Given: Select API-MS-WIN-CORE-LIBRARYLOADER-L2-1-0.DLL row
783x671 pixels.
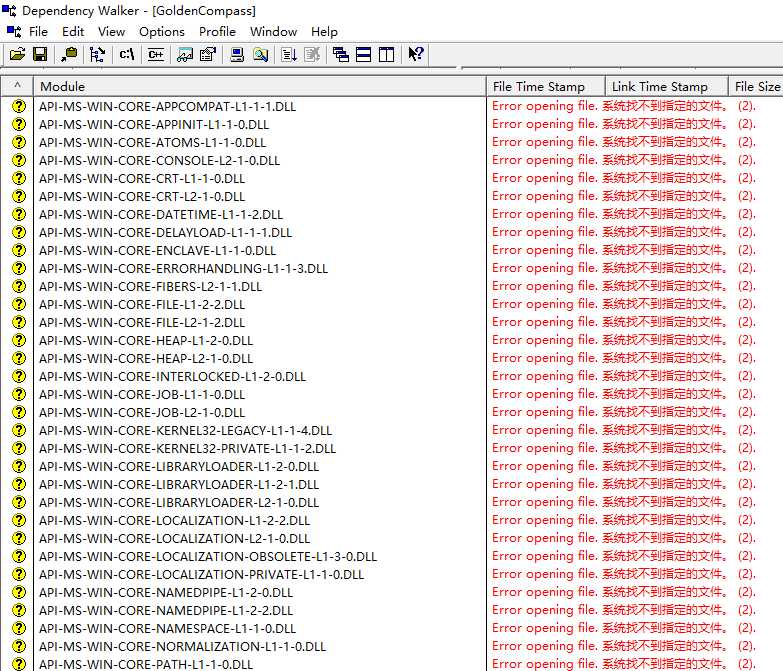Looking at the screenshot, I should 392,502.
